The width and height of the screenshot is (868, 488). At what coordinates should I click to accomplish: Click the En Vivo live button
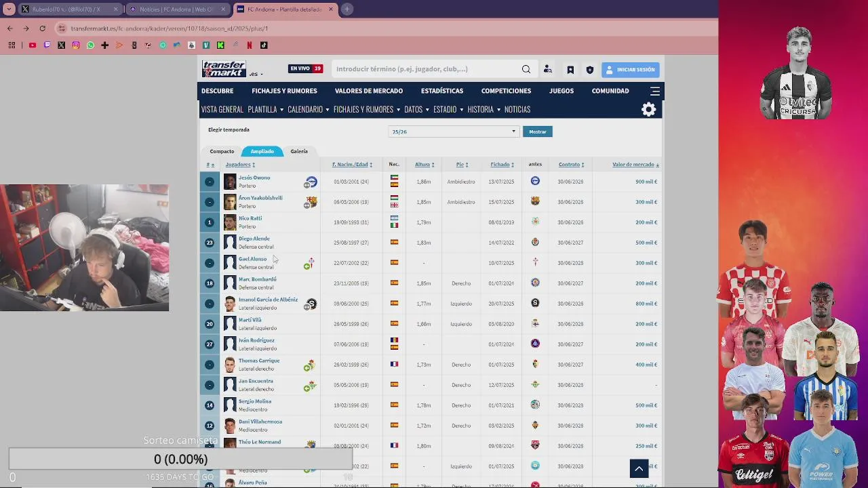[306, 68]
